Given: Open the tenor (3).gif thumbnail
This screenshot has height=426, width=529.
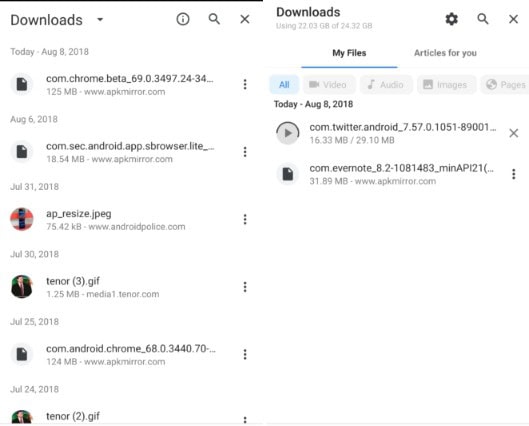Looking at the screenshot, I should 22,287.
